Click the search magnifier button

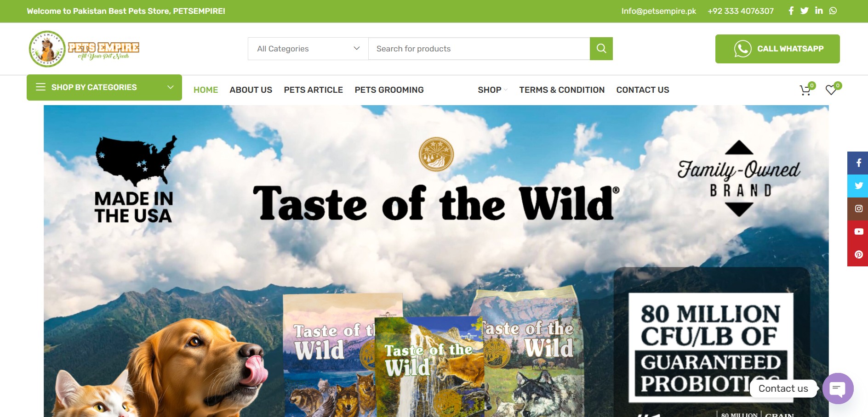pos(601,49)
